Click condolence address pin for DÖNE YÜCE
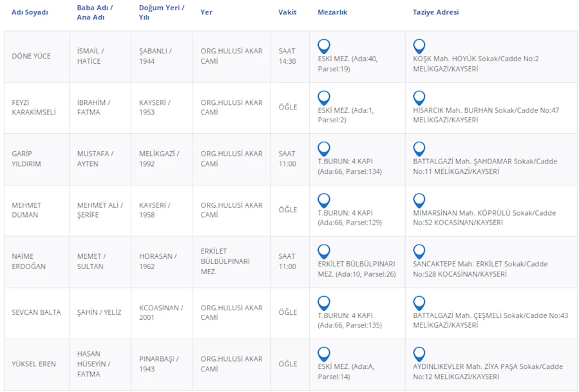 click(419, 46)
